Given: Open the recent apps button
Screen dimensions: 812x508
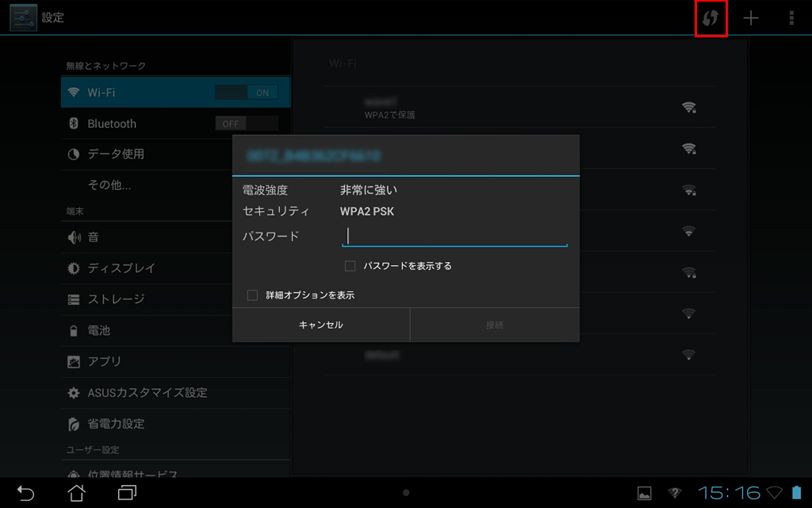Looking at the screenshot, I should pos(127,493).
